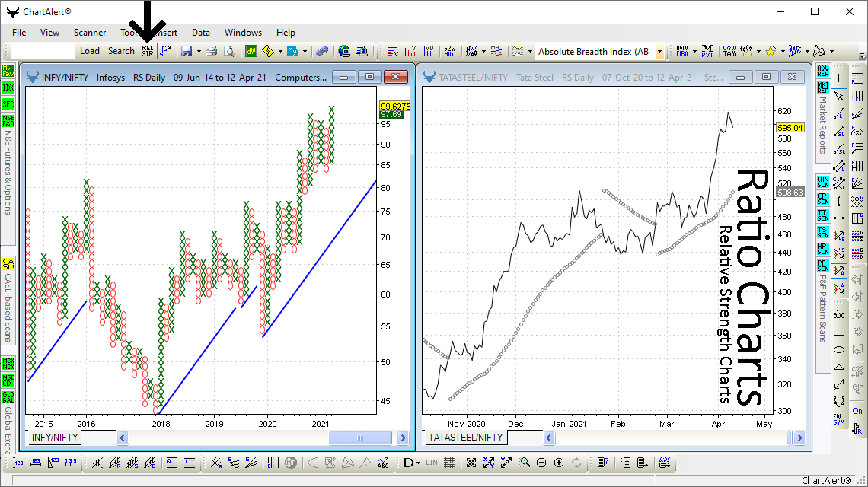Click the CCW TAM toolbar icon

click(729, 51)
